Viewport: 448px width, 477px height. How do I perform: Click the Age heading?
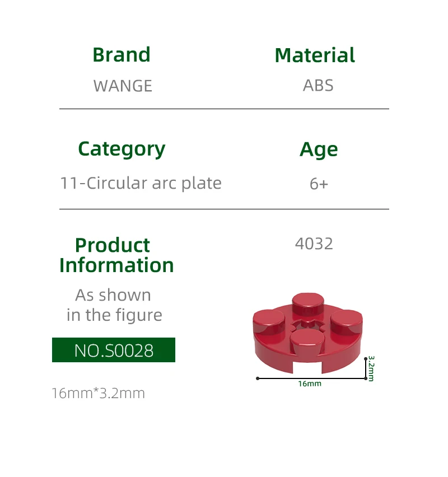[319, 149]
